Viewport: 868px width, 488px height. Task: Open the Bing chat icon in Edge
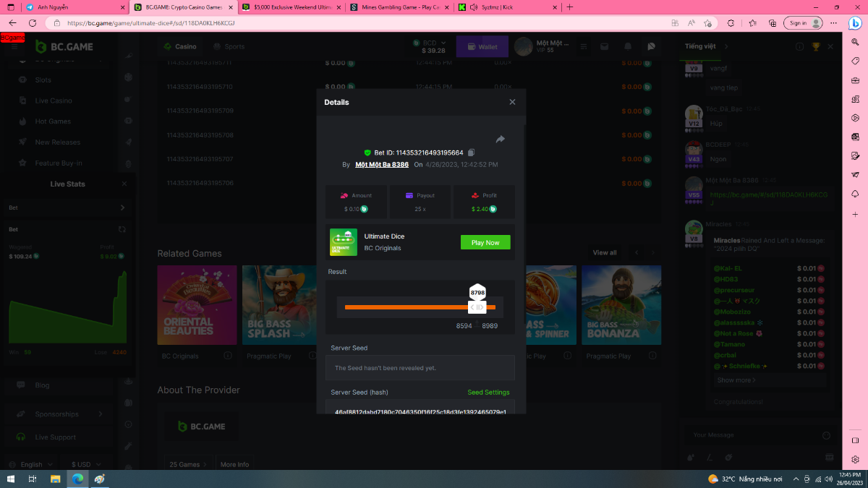[x=854, y=23]
